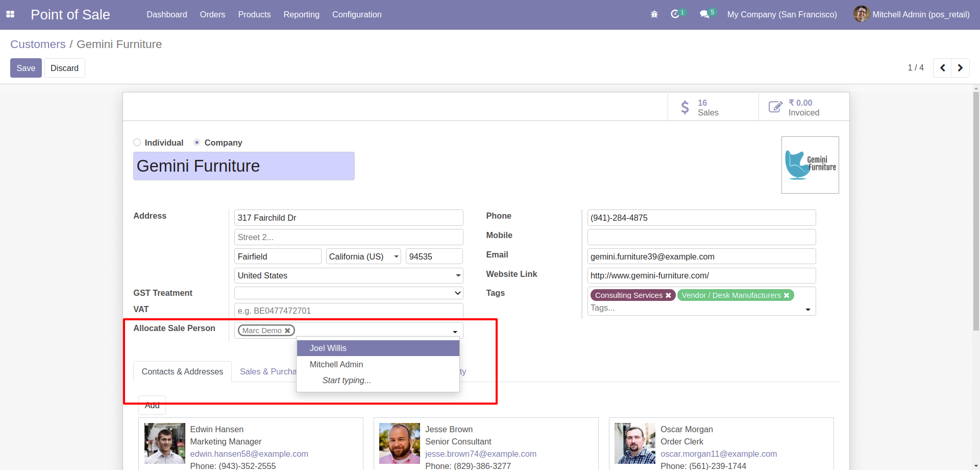Viewport: 980px width, 470px height.
Task: Open the activities clock icon
Action: [675, 14]
